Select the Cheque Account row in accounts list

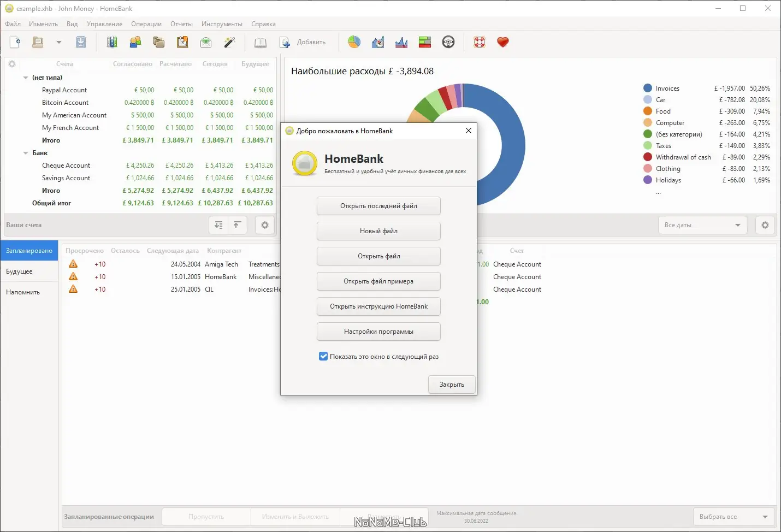click(x=140, y=165)
